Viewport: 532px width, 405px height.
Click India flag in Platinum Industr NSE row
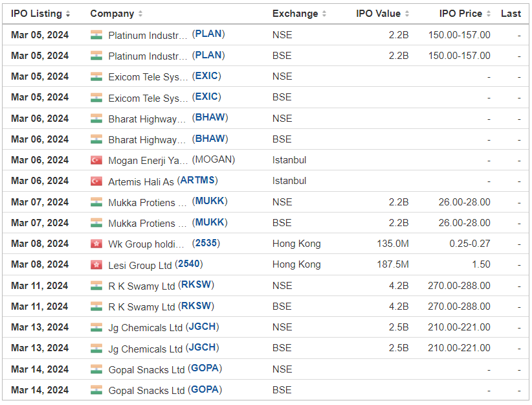[x=96, y=35]
